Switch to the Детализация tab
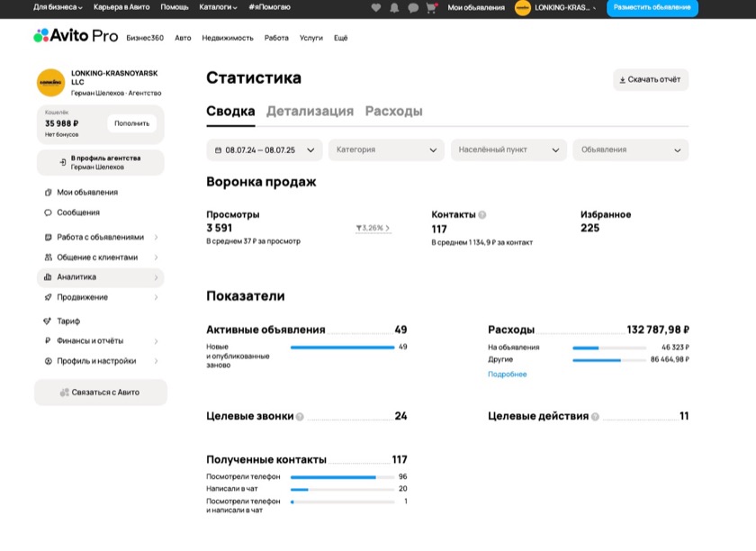This screenshot has width=756, height=551. pyautogui.click(x=310, y=112)
